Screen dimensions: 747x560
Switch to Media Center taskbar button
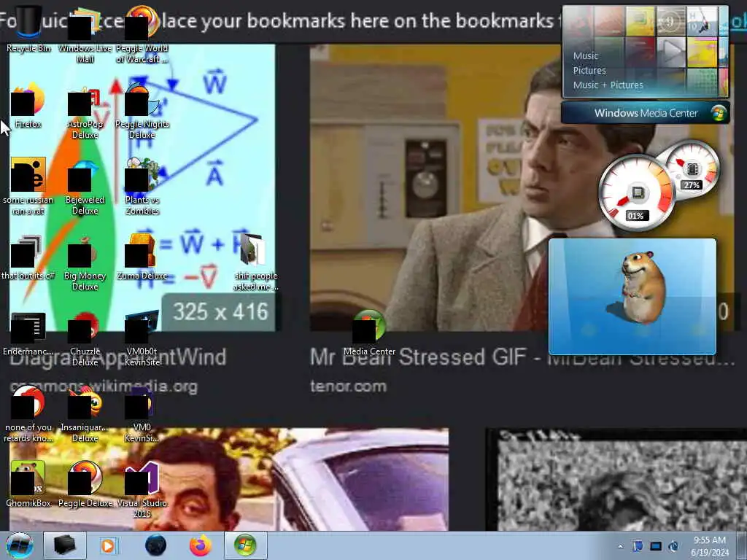pos(245,545)
